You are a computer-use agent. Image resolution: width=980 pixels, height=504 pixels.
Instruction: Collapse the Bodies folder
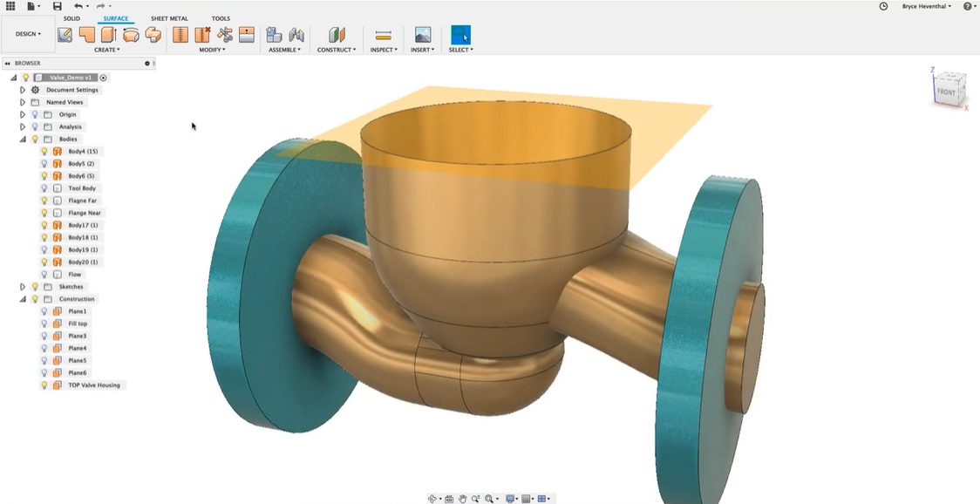pyautogui.click(x=23, y=139)
